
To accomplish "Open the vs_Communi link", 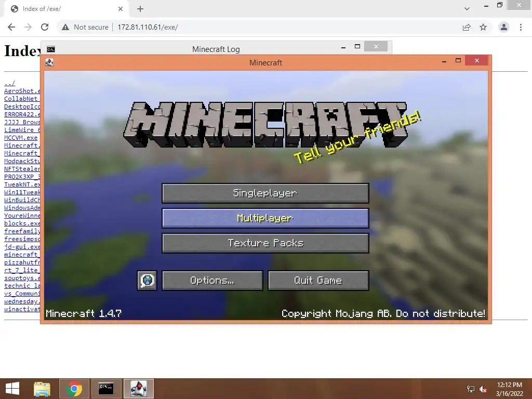I will coord(22,294).
